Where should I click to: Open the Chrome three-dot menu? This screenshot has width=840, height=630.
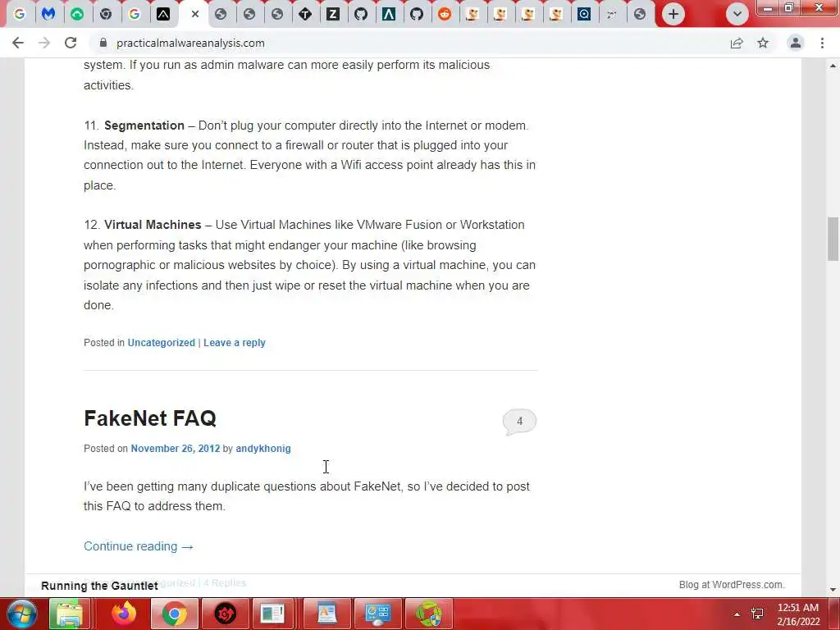pyautogui.click(x=822, y=43)
